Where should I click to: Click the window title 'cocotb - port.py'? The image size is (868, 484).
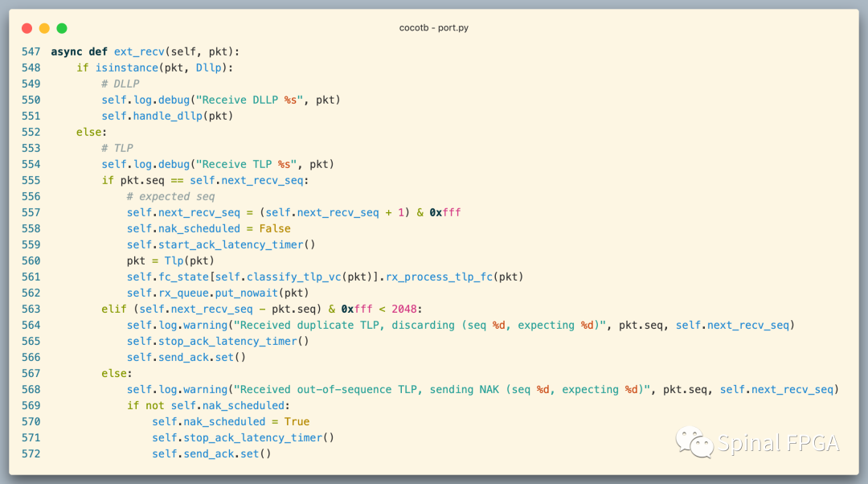433,27
